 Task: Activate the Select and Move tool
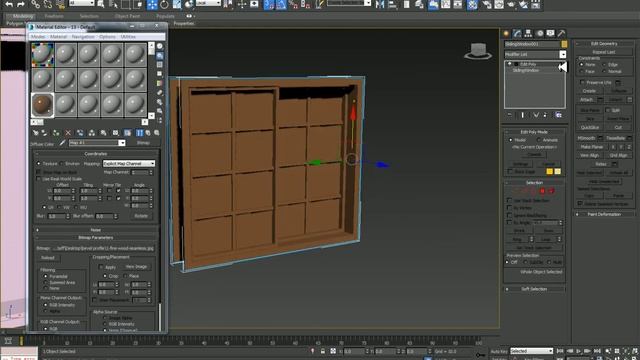152,4
